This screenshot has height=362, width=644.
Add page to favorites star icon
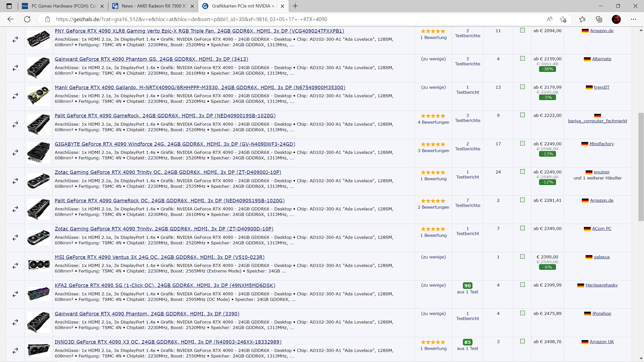[563, 19]
